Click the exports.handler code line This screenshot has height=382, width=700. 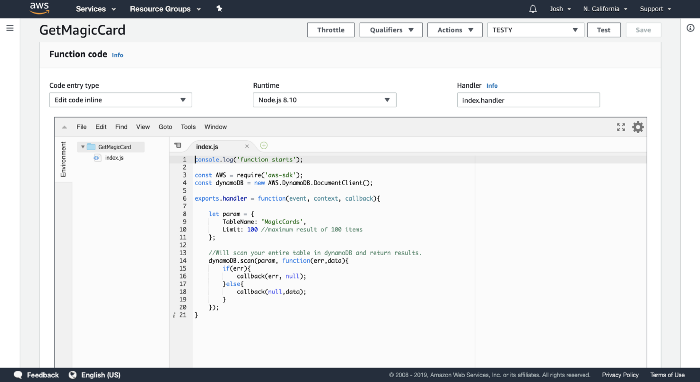point(288,199)
